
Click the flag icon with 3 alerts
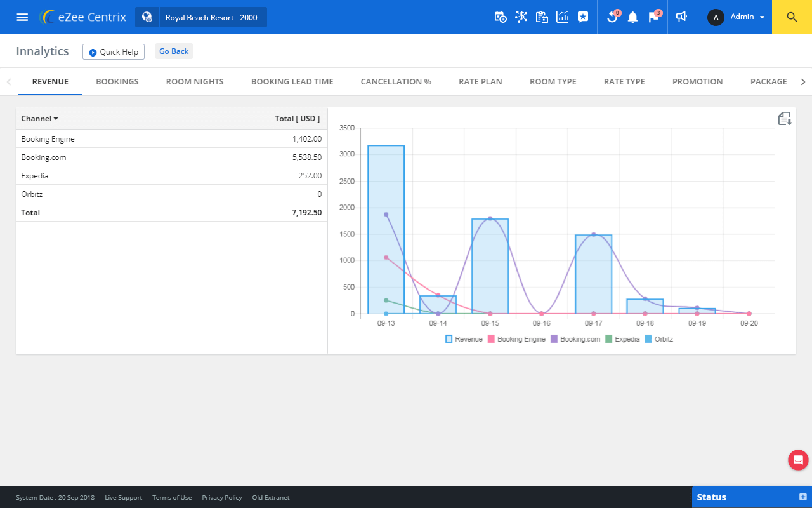653,17
